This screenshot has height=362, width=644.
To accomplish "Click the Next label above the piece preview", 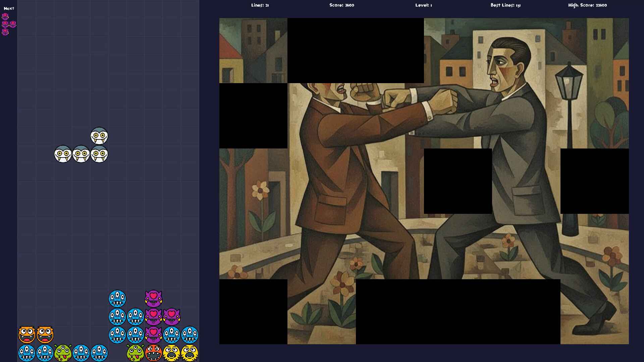I will click(9, 8).
